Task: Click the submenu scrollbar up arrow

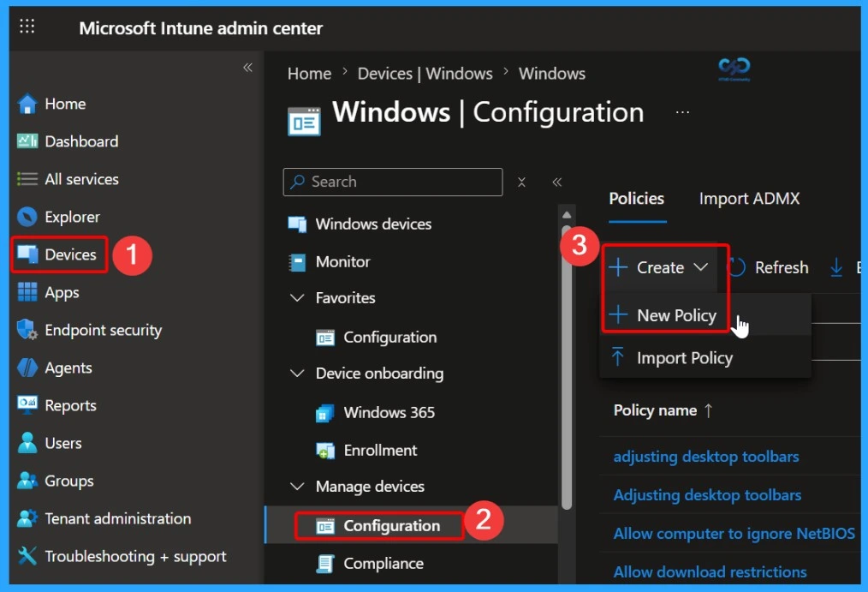Action: point(567,215)
